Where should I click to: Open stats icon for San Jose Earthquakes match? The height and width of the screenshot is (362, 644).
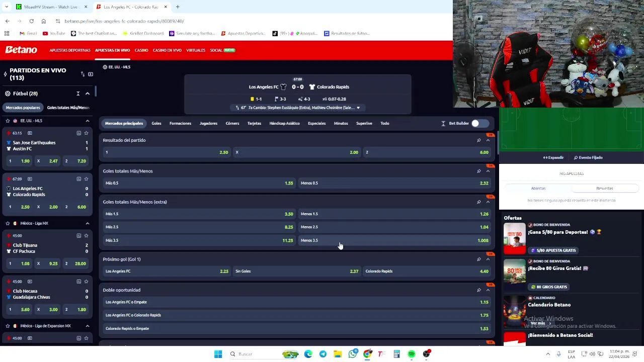pyautogui.click(x=78, y=133)
